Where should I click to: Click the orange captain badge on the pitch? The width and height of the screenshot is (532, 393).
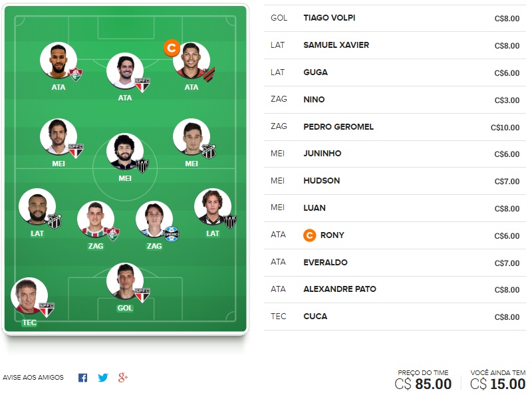172,48
